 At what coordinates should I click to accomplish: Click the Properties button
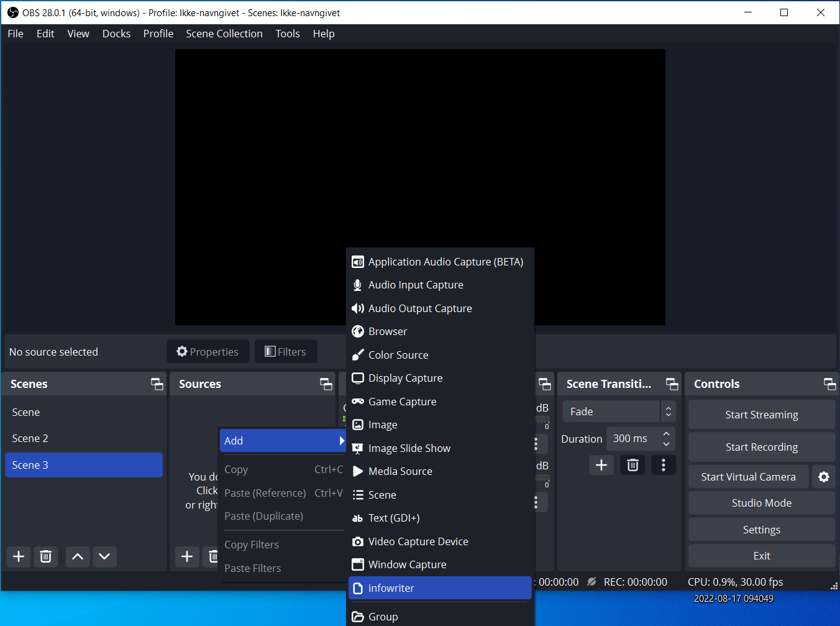coord(208,352)
